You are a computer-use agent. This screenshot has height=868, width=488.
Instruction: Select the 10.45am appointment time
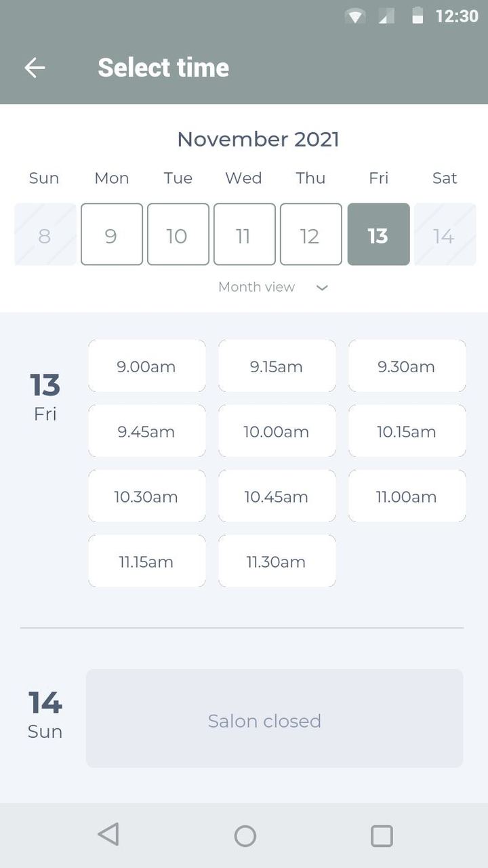pos(277,496)
